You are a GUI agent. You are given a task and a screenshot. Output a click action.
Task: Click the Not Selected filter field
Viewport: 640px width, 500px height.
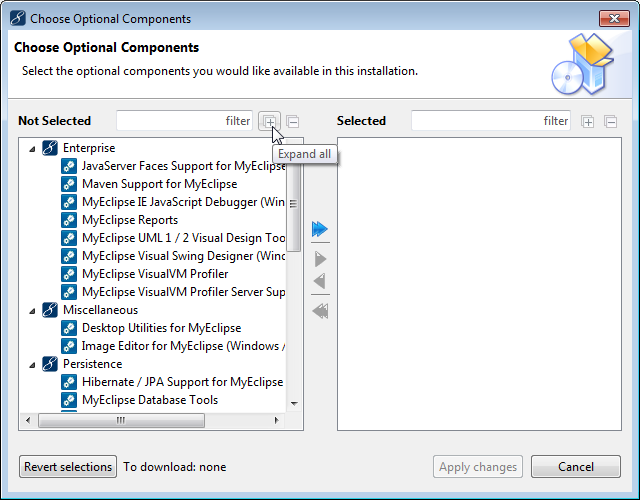click(x=184, y=121)
